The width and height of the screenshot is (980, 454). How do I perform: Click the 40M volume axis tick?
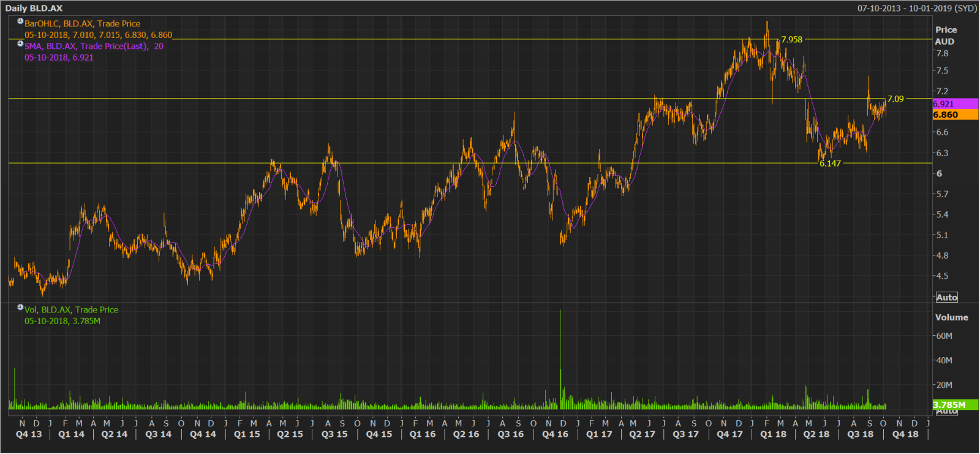[944, 360]
